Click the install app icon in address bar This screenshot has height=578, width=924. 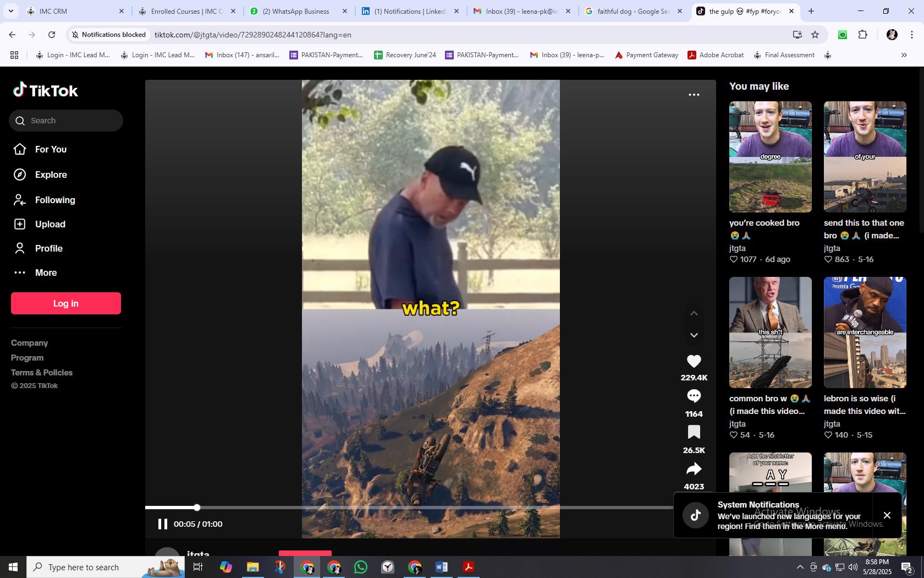pyautogui.click(x=797, y=35)
